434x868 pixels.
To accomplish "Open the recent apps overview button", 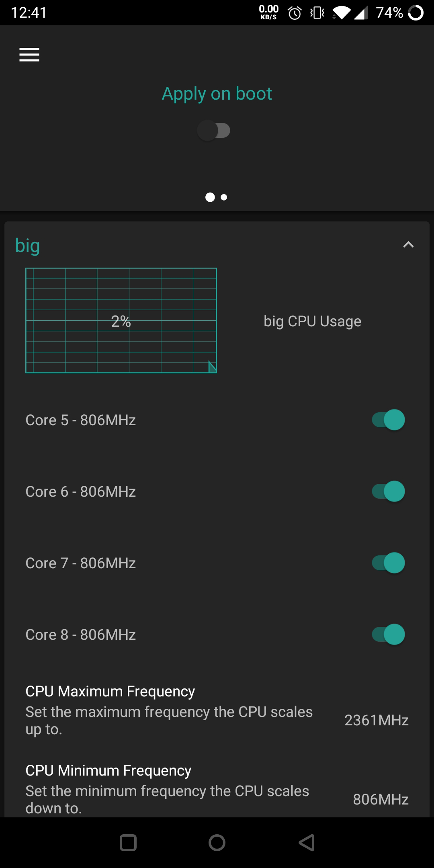I will (x=128, y=843).
